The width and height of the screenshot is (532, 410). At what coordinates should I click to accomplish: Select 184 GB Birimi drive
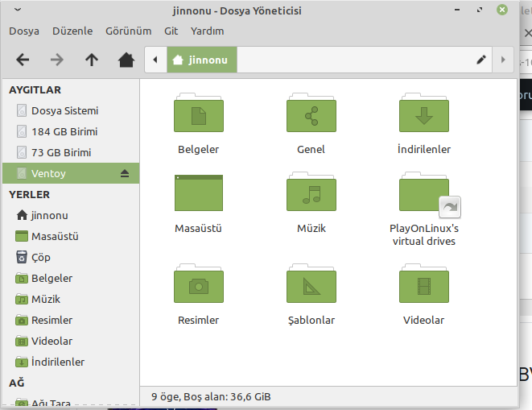(x=71, y=132)
